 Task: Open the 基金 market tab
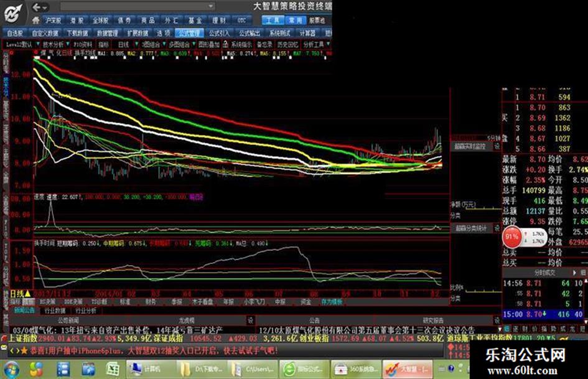pos(195,21)
